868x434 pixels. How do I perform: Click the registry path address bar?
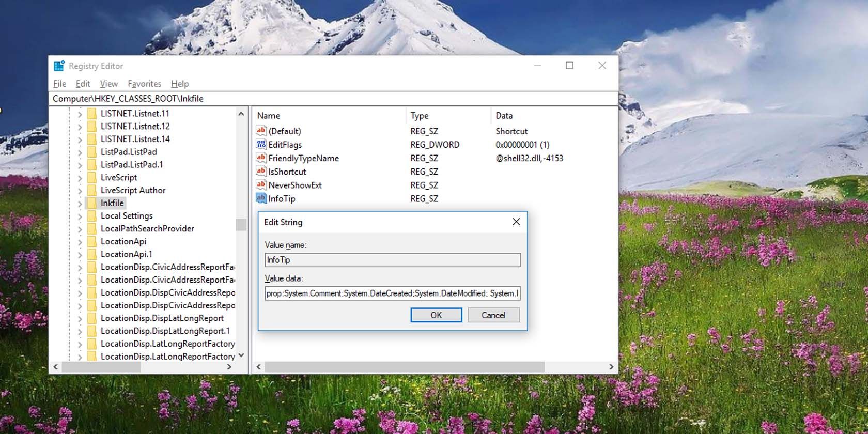click(x=333, y=99)
